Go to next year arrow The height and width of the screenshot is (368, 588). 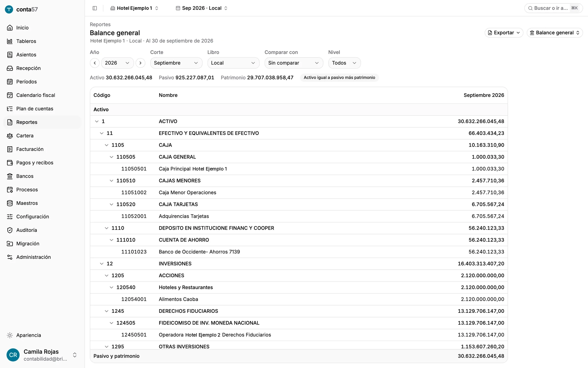click(140, 63)
